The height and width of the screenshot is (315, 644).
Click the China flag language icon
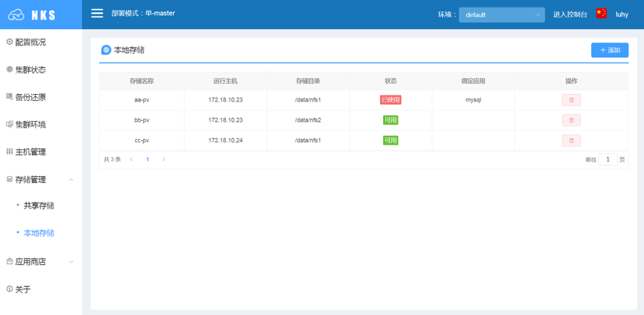tap(602, 13)
